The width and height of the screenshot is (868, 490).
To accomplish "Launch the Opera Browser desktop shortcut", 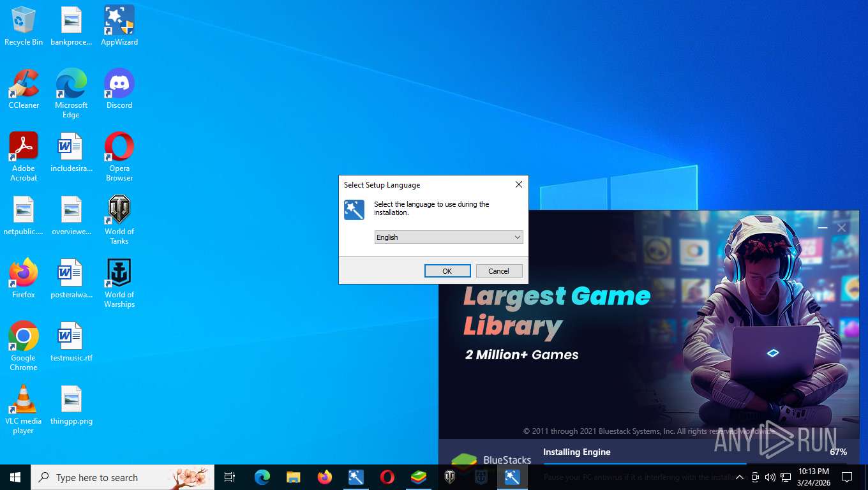I will pos(119,157).
